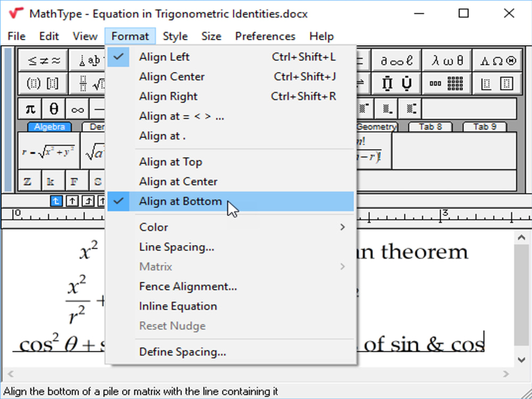
Task: Select Align Center in the Format menu
Action: click(231, 76)
